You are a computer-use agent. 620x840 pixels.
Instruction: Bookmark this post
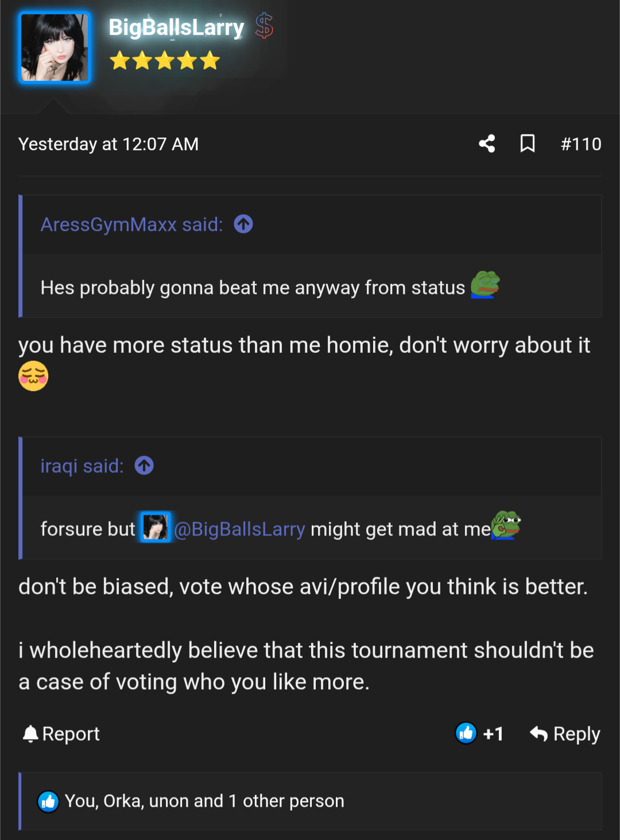(528, 143)
